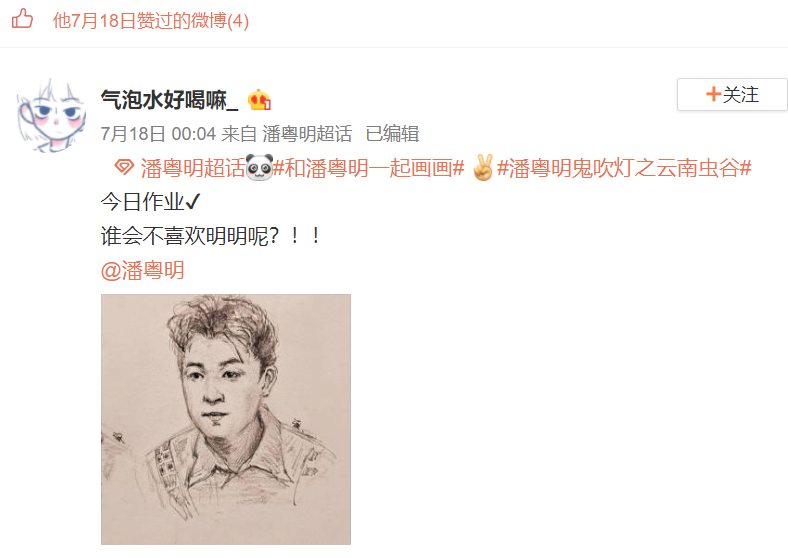Click the super-topic diamond icon

[x=124, y=167]
